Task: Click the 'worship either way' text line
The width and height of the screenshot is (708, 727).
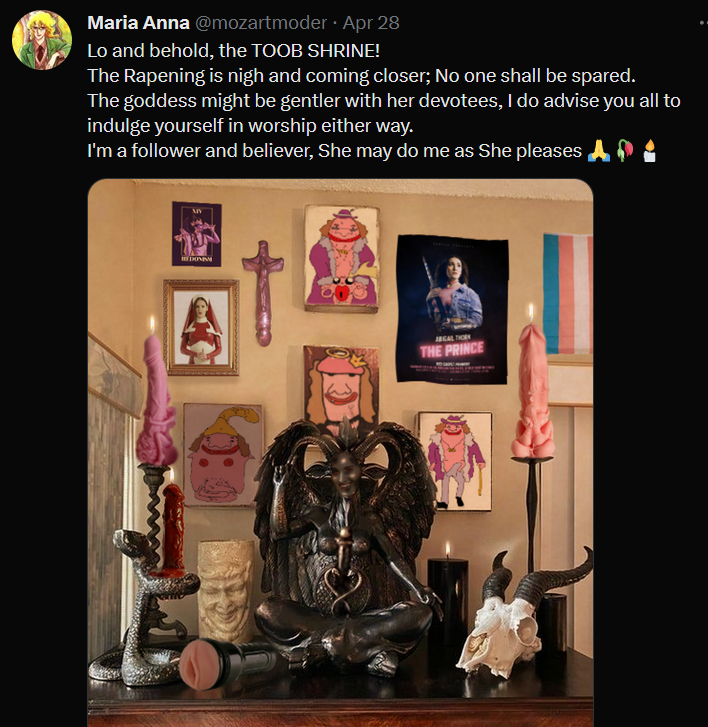Action: pos(250,126)
